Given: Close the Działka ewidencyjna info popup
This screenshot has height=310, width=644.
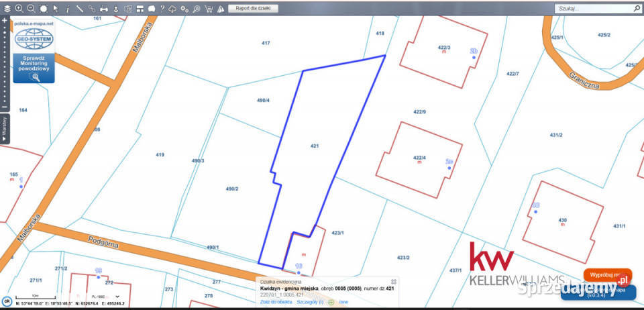Looking at the screenshot, I should coord(394,281).
